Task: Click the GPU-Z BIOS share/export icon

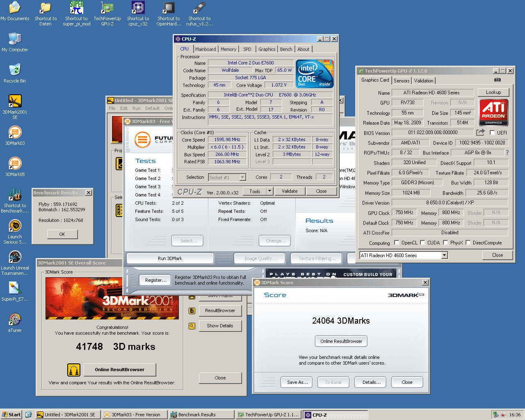Action: (480, 132)
